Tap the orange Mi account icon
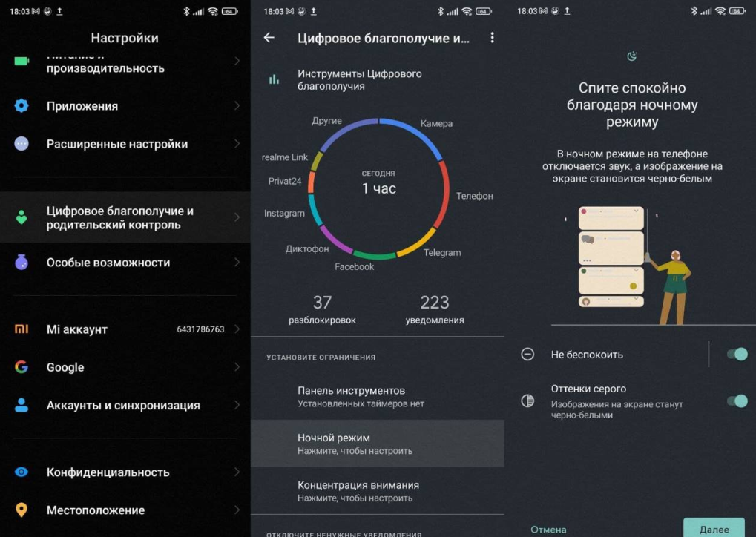The width and height of the screenshot is (756, 537). tap(22, 329)
